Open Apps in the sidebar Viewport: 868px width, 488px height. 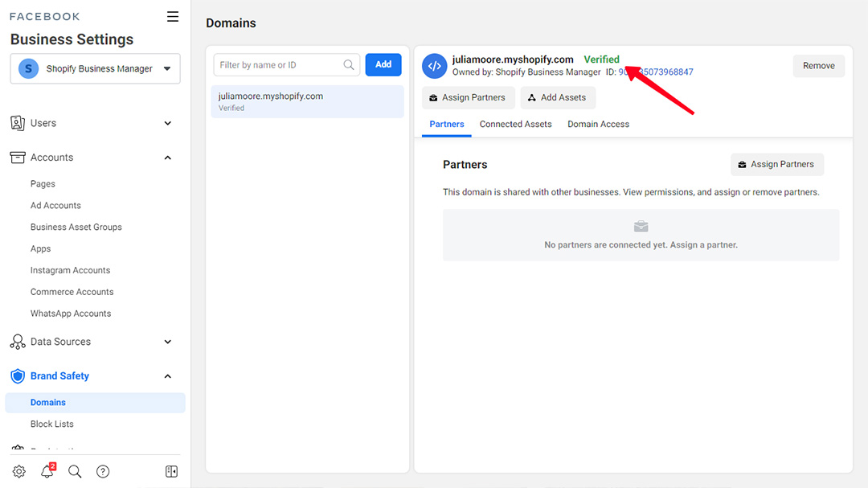(x=40, y=248)
